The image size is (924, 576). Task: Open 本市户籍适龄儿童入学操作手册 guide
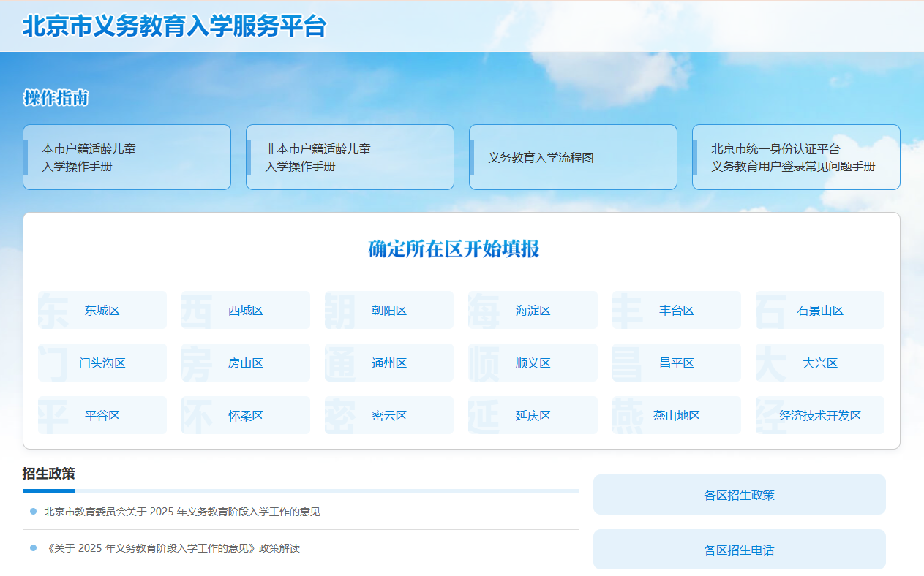(127, 157)
